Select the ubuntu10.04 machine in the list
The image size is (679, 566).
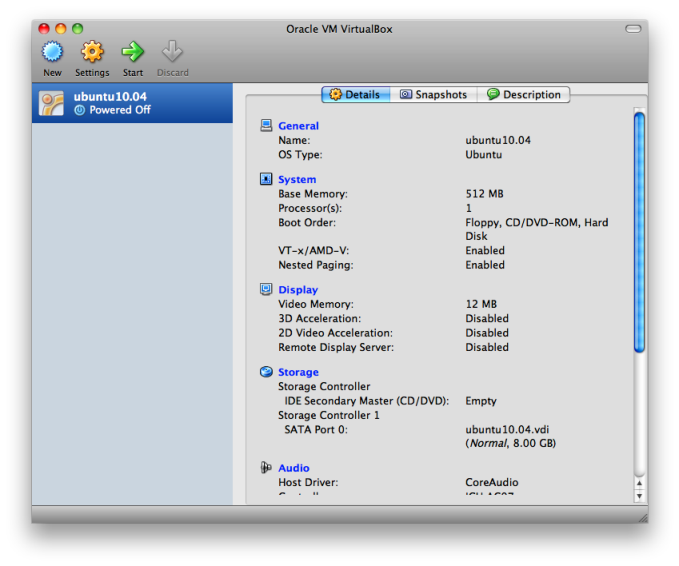[x=132, y=103]
